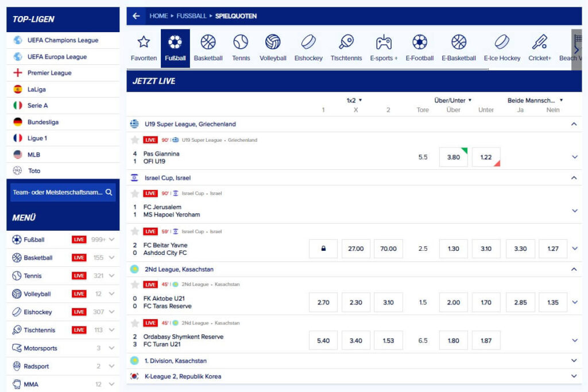The height and width of the screenshot is (392, 588).
Task: Click the back arrow in breadcrumb bar
Action: 136,16
